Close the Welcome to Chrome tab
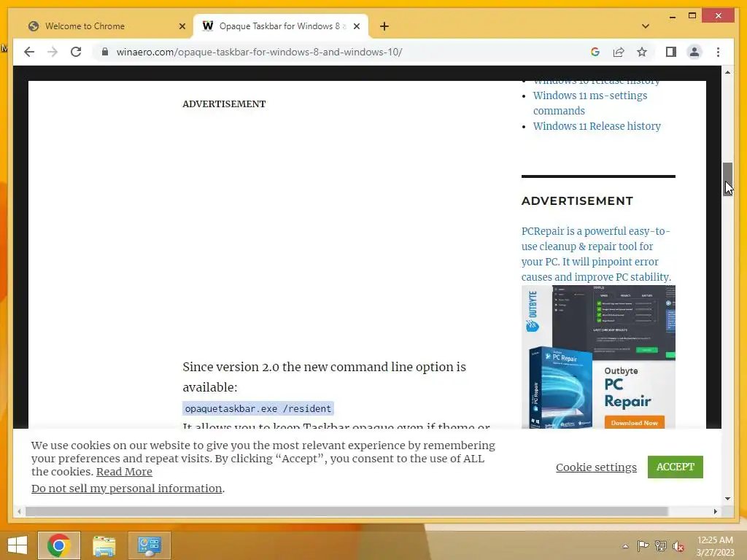 (182, 26)
